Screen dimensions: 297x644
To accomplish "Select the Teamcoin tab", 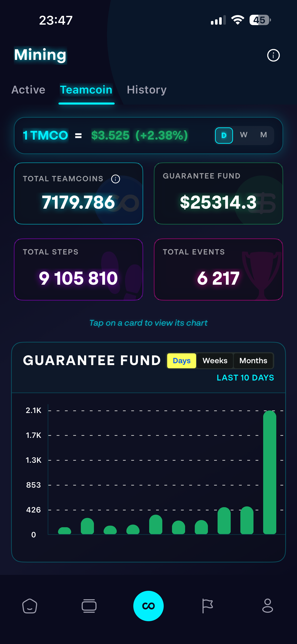I will click(x=86, y=90).
